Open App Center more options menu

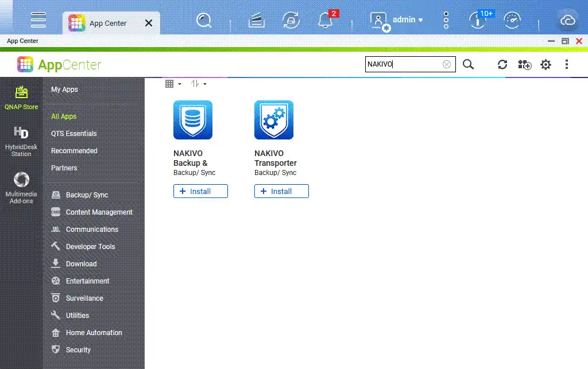point(567,64)
